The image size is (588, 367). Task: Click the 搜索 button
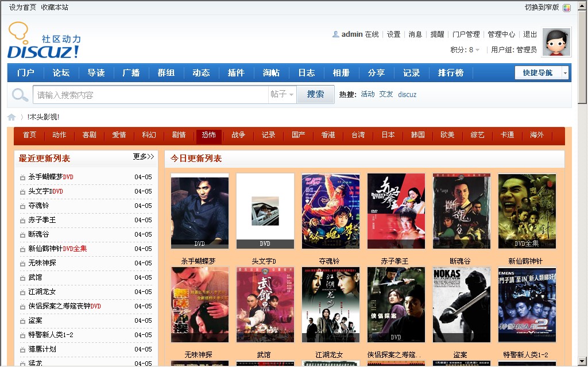315,94
